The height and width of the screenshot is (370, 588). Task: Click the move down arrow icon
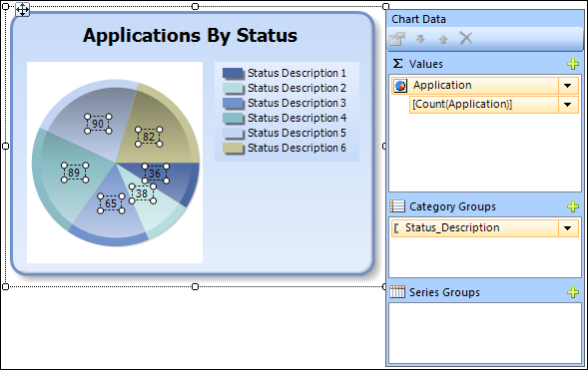coord(420,39)
